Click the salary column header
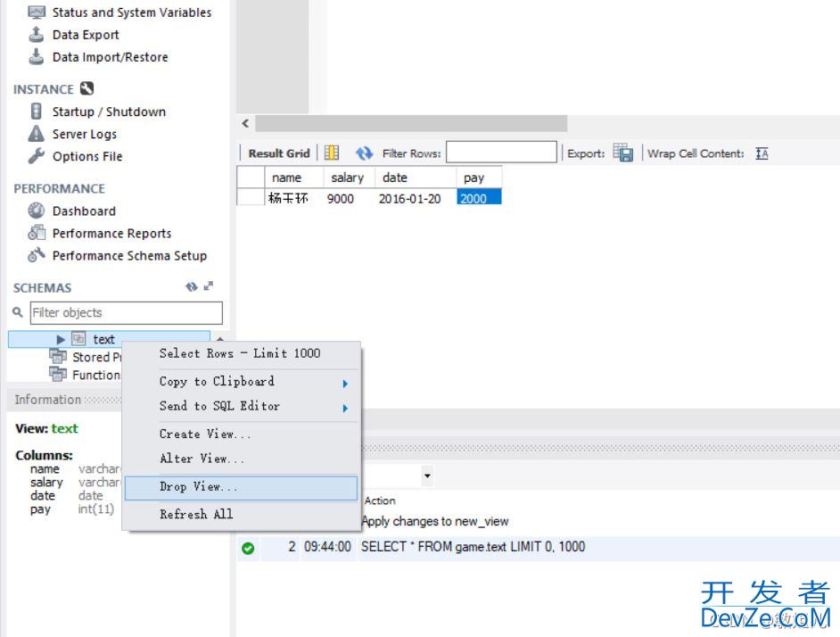This screenshot has width=840, height=637. 349,178
